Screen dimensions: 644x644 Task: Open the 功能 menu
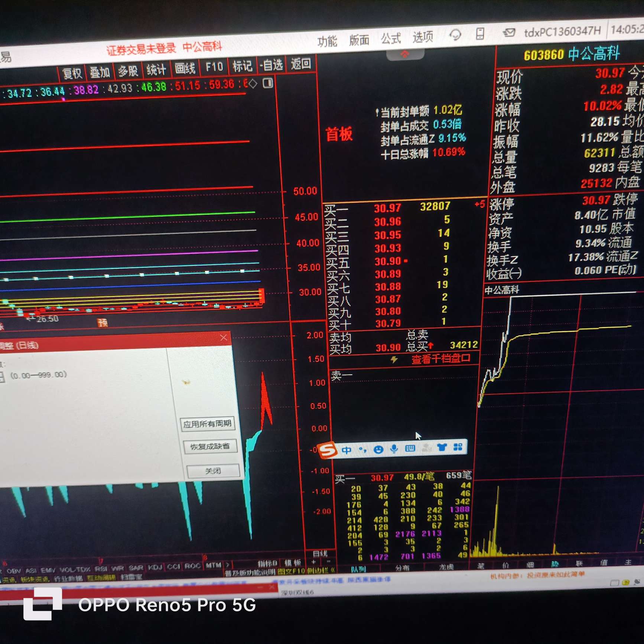coord(327,41)
